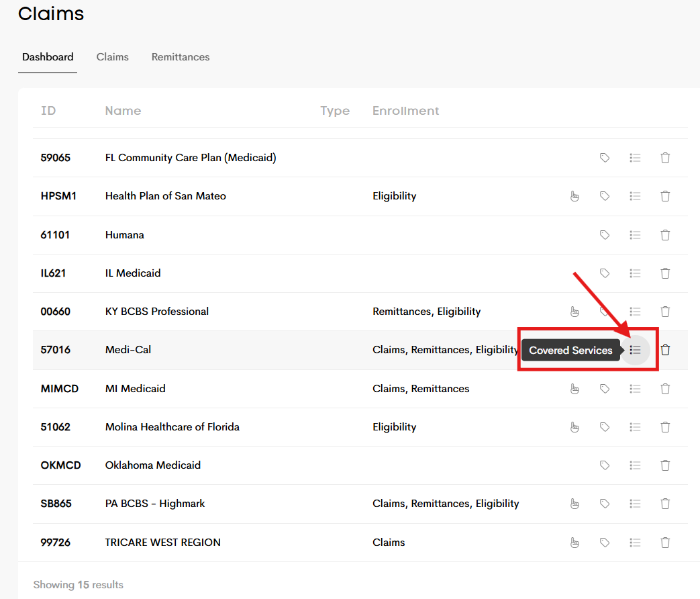The width and height of the screenshot is (700, 599).
Task: Select payer ID 59065
Action: tap(55, 158)
